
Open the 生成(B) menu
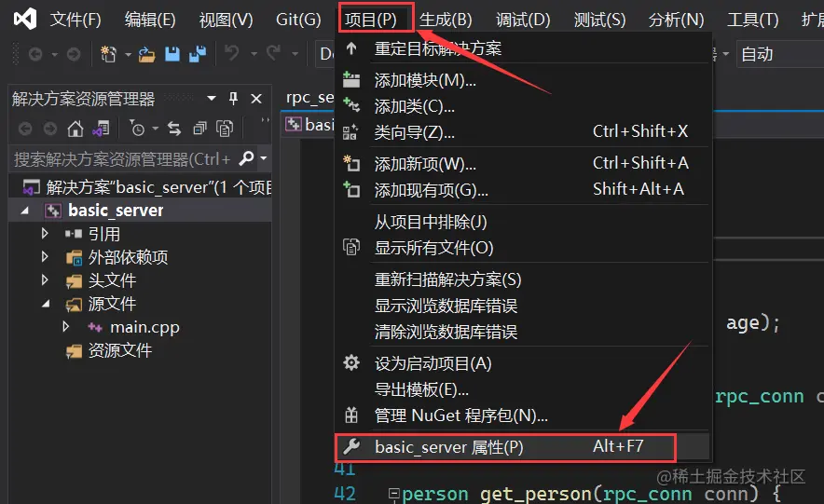click(446, 20)
